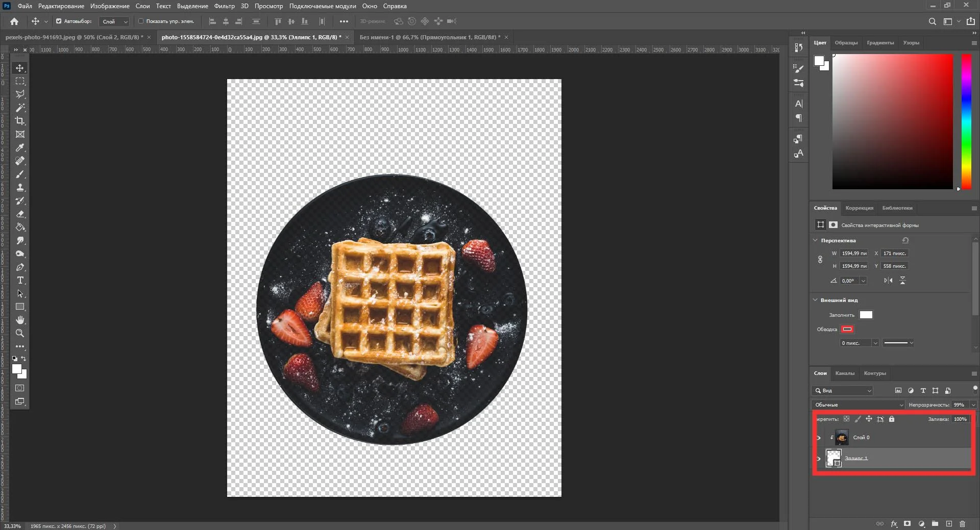Screen dimensions: 980x530
Task: Open the Слой auto-select dropdown
Action: pyautogui.click(x=114, y=21)
